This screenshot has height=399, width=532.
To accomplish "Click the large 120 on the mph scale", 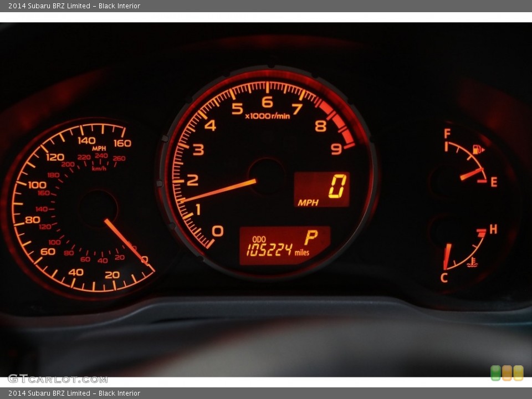I will [x=55, y=157].
